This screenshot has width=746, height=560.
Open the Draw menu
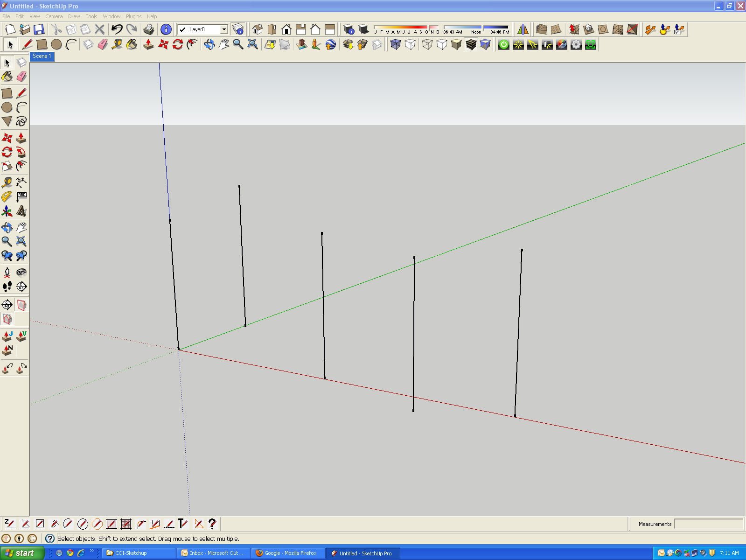pos(74,16)
